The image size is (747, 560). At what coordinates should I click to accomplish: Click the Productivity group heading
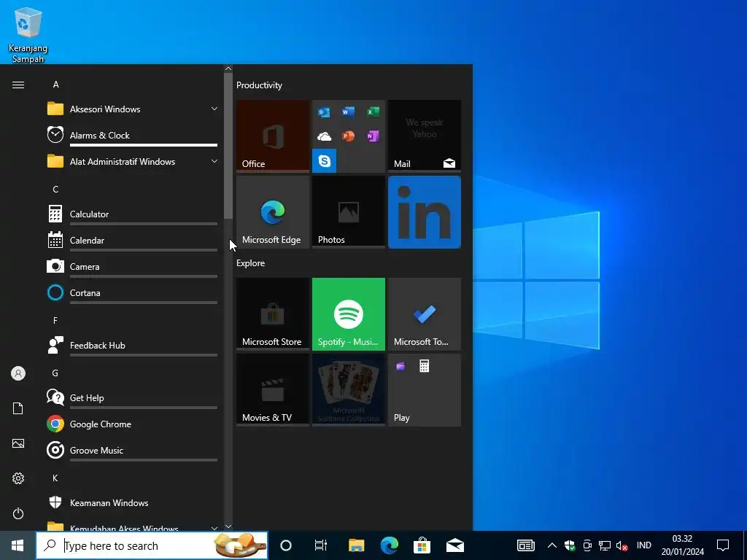[259, 85]
